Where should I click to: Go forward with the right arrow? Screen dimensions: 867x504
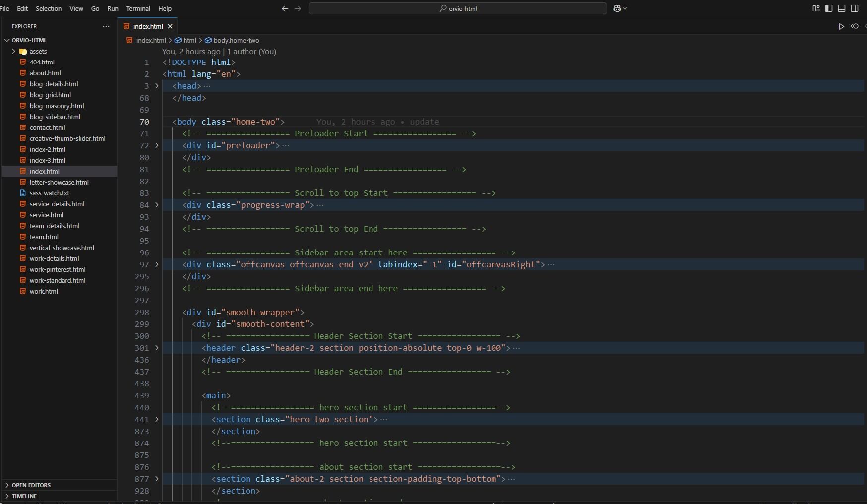tap(298, 8)
